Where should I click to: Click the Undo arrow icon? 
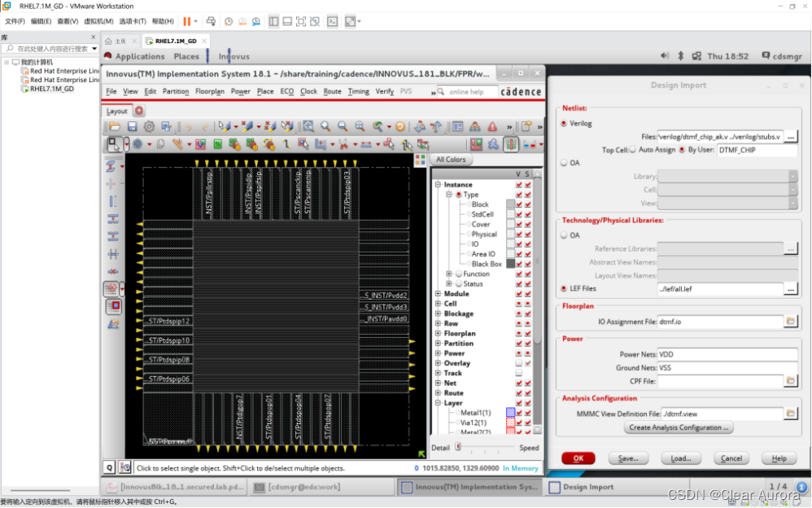[x=189, y=126]
